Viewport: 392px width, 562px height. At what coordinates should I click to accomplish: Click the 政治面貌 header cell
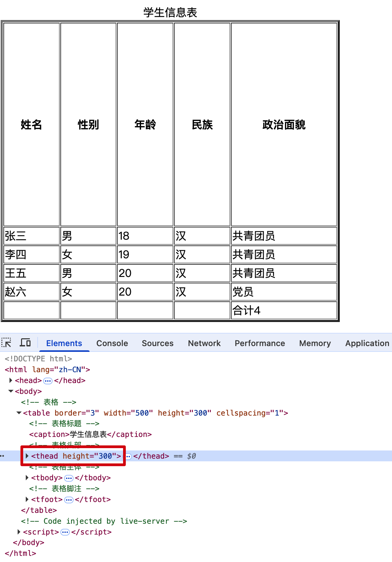[x=284, y=124]
